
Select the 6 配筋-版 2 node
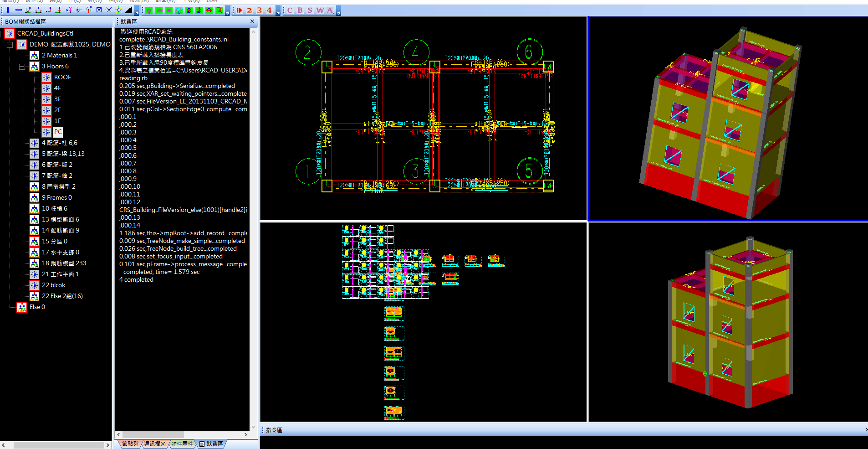(x=57, y=165)
